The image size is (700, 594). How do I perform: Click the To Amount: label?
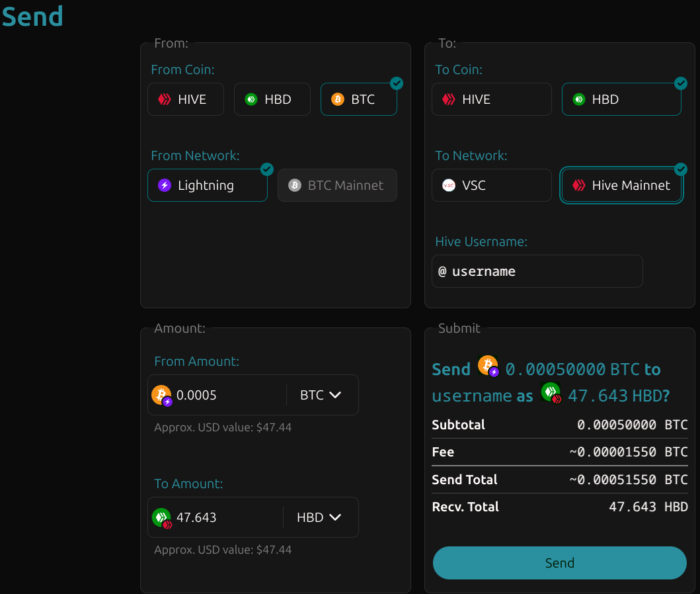click(x=188, y=484)
